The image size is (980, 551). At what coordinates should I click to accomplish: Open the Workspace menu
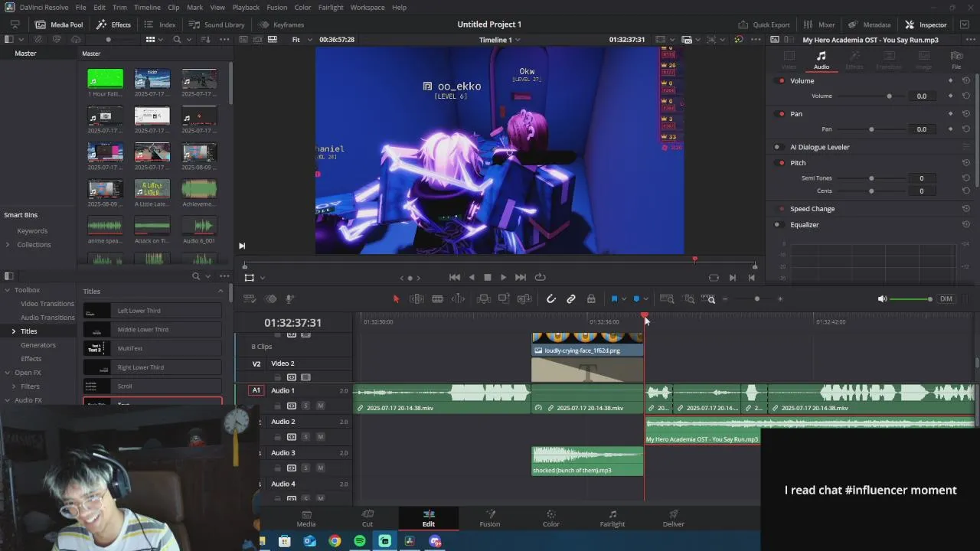click(x=367, y=7)
